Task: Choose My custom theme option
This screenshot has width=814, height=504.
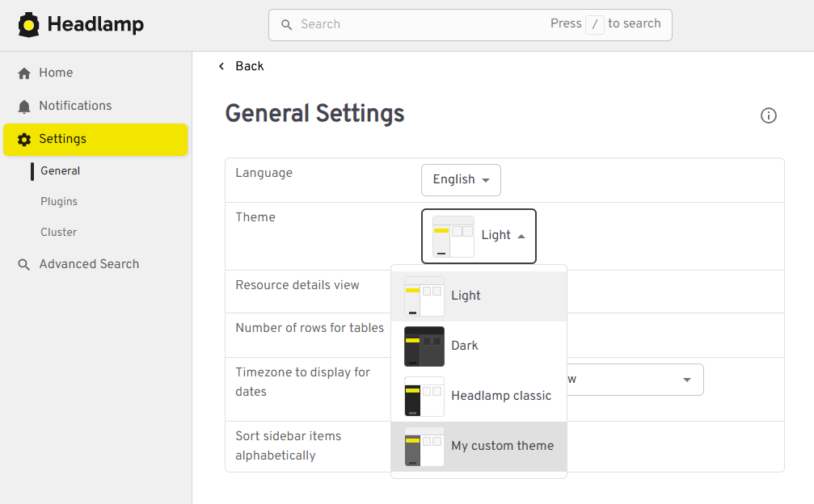Action: tap(479, 447)
